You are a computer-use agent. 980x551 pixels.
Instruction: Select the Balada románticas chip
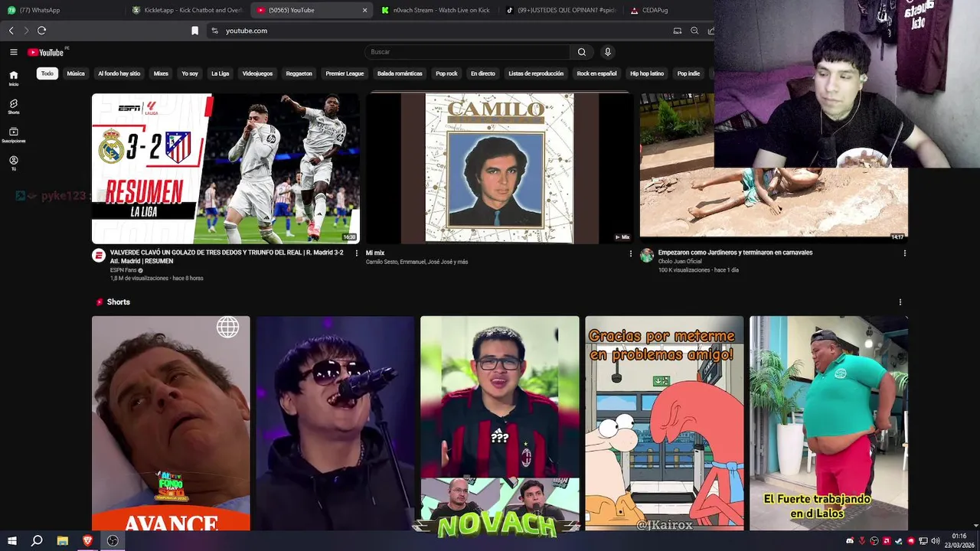click(x=400, y=73)
